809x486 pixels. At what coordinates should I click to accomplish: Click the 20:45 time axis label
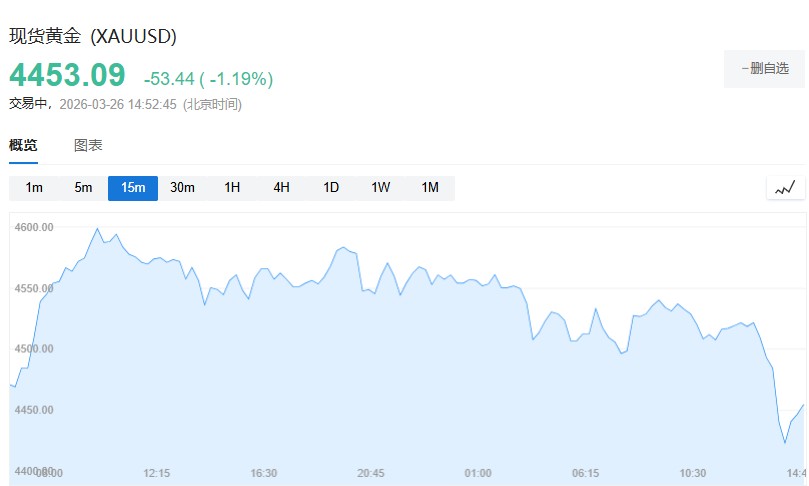point(371,473)
